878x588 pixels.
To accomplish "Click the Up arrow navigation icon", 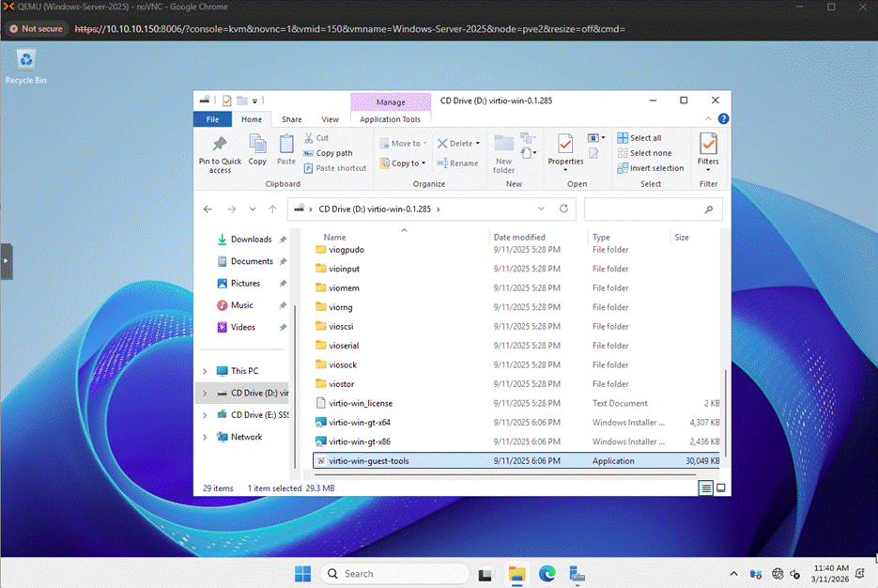I will click(272, 209).
